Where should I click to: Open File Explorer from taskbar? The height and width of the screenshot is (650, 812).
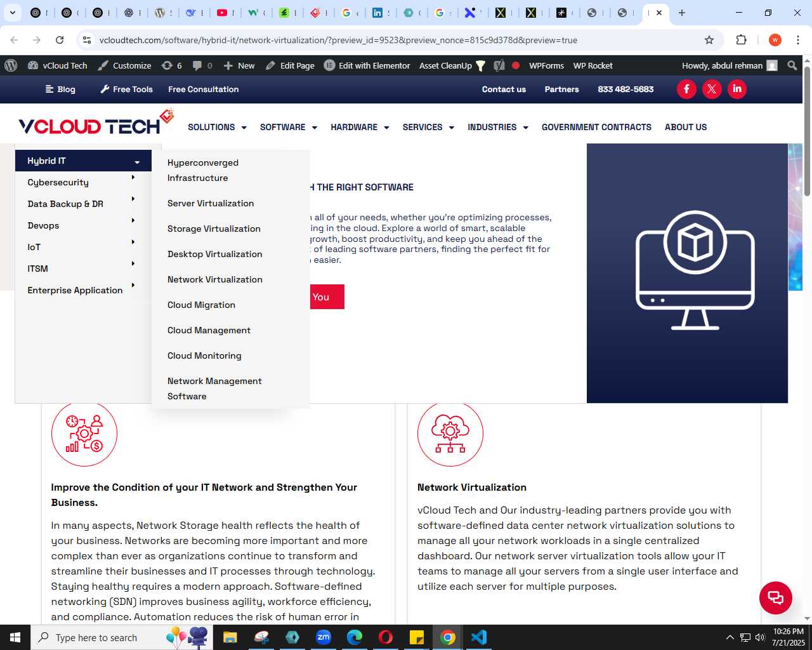(230, 637)
